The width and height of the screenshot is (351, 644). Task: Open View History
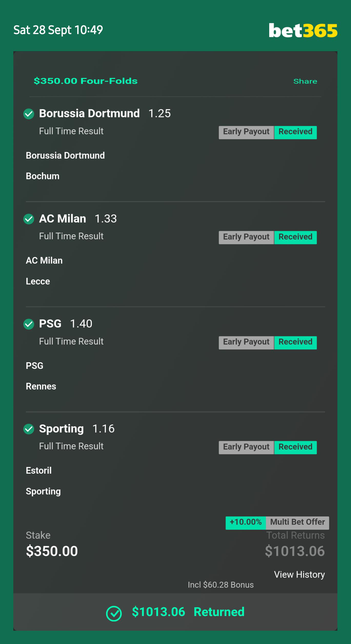(x=299, y=575)
